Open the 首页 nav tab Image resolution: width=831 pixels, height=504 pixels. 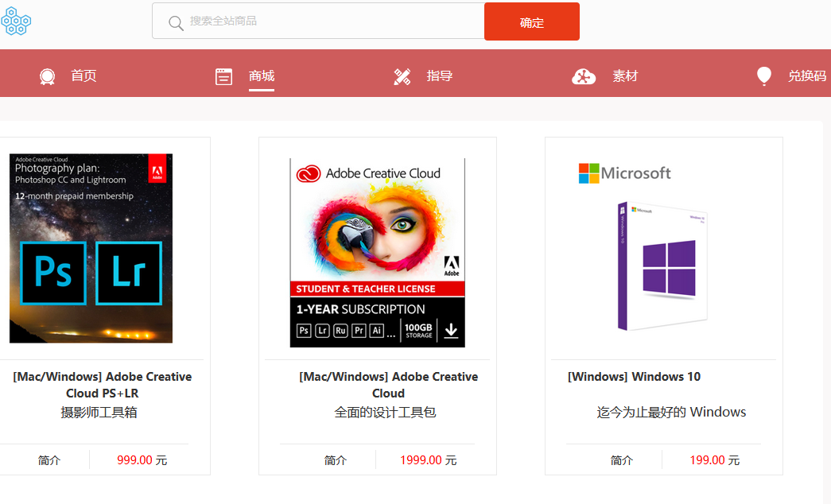83,76
